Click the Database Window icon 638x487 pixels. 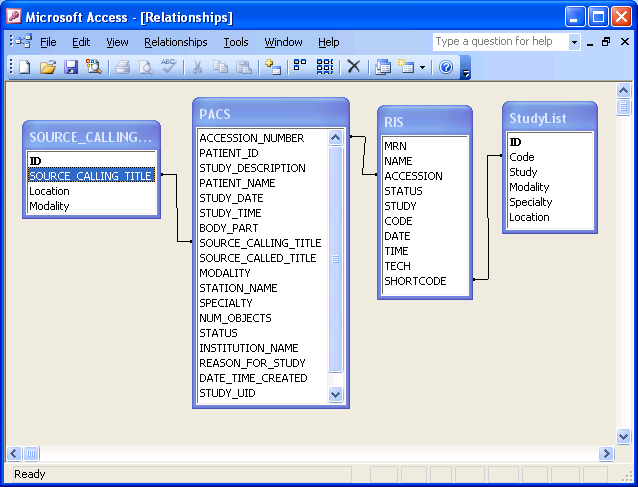[383, 67]
